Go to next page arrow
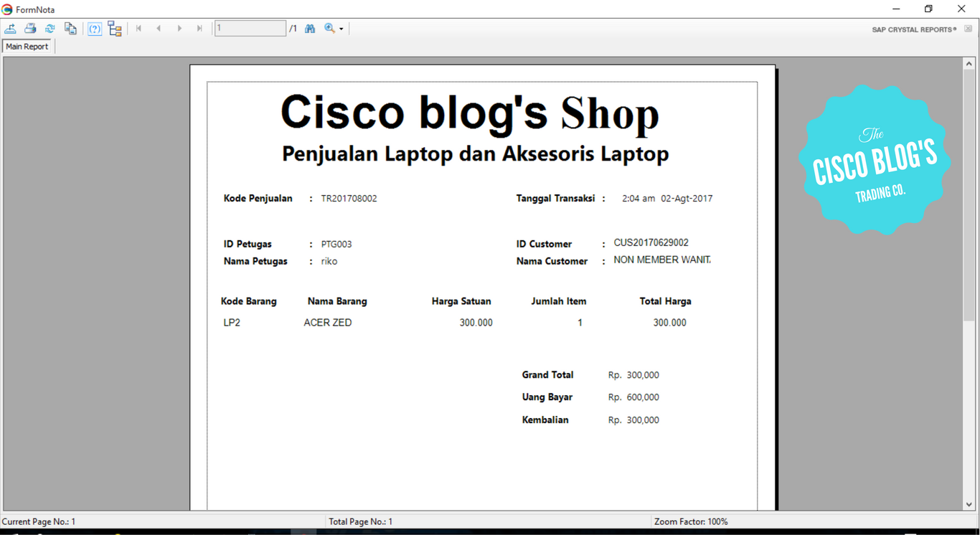Image resolution: width=980 pixels, height=535 pixels. (179, 29)
